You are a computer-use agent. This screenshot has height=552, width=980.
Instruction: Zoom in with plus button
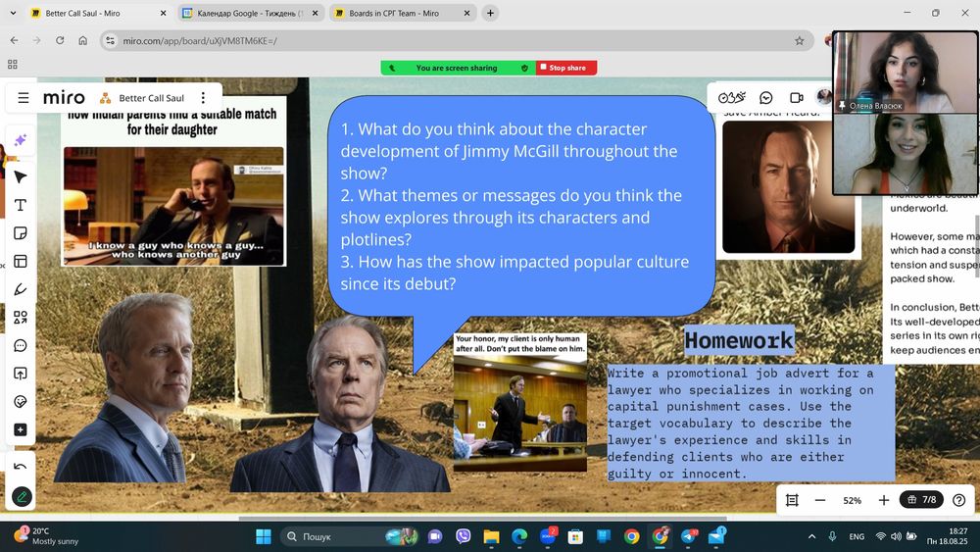tap(884, 500)
